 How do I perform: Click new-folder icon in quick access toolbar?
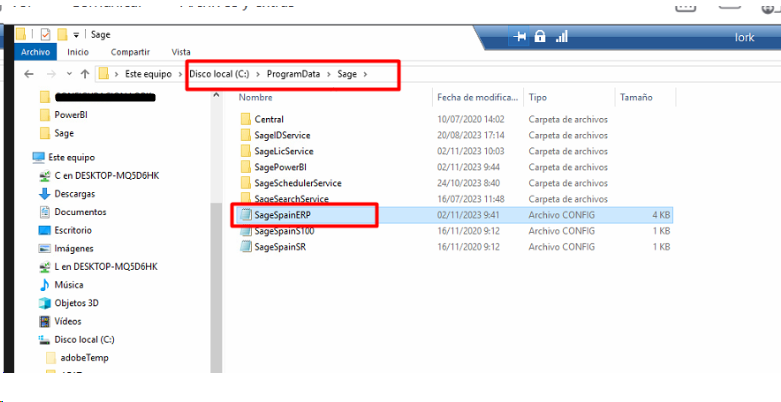coord(62,34)
